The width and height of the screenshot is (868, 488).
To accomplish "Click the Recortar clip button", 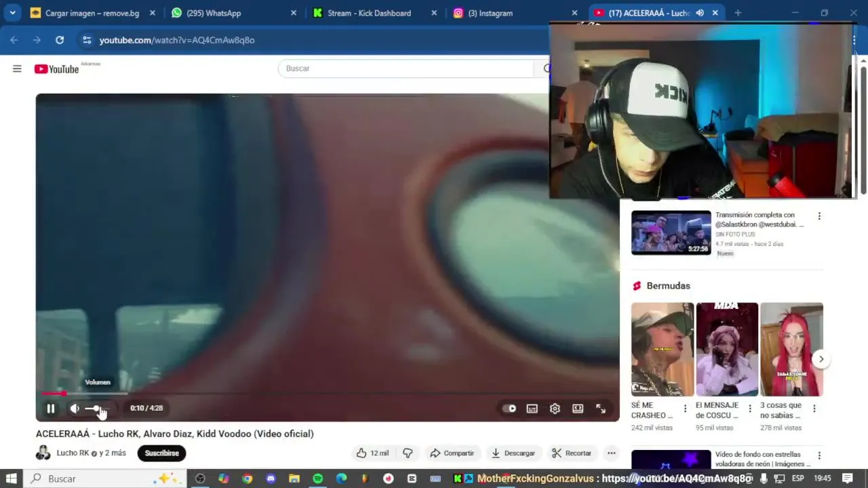I will click(x=572, y=453).
